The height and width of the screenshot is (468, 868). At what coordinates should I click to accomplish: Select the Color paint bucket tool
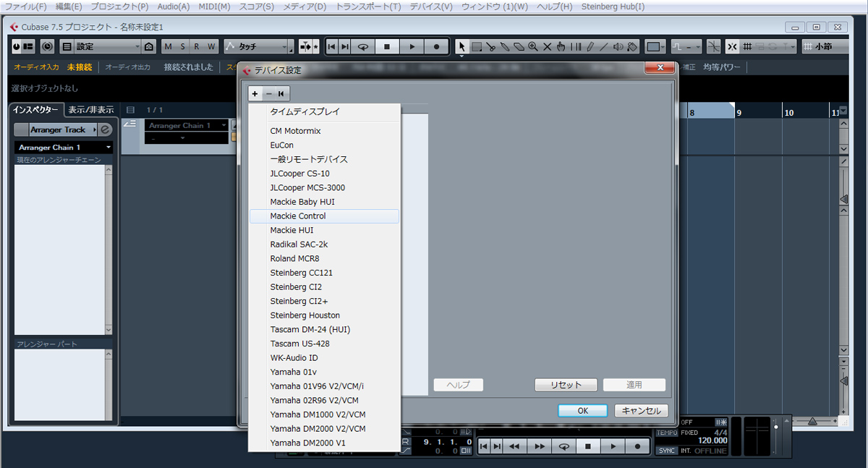[x=631, y=46]
